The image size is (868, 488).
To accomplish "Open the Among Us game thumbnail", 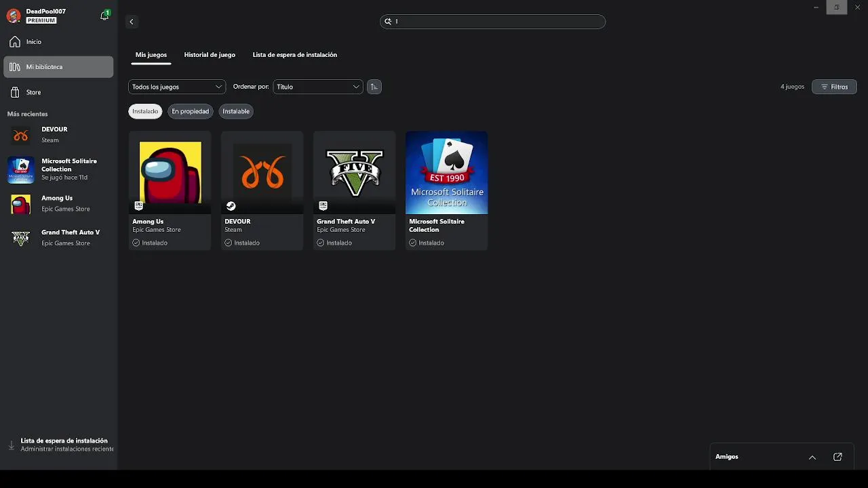I will point(170,173).
